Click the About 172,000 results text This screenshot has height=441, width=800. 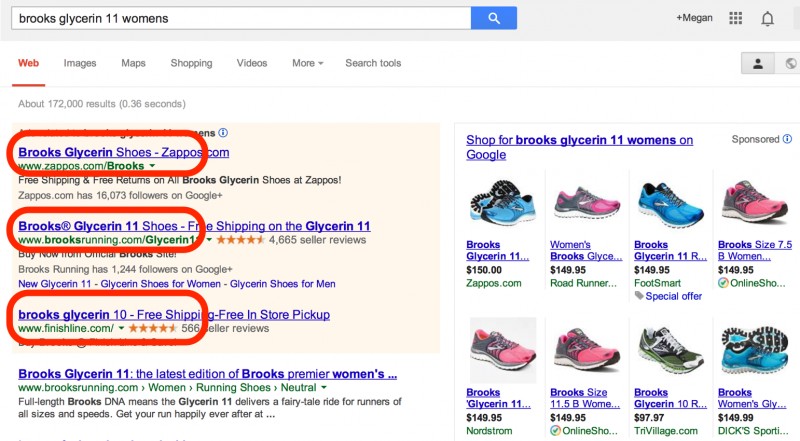coord(102,104)
